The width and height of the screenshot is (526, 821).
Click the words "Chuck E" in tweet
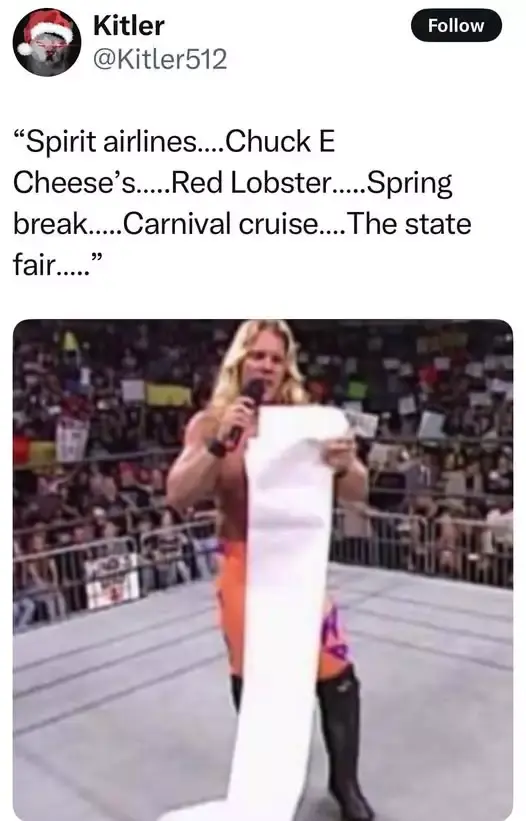280,142
